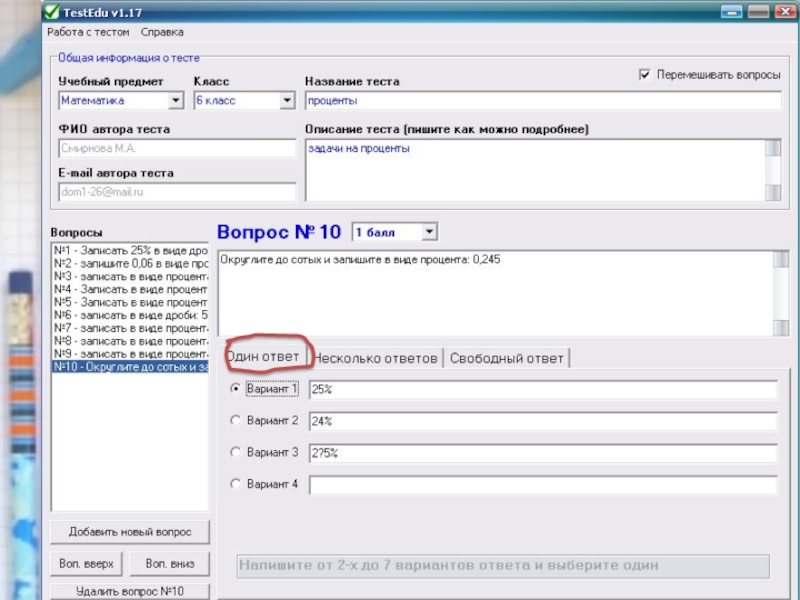Viewport: 800px width, 600px height.
Task: Select the Вариант 2 radio button
Action: 236,421
